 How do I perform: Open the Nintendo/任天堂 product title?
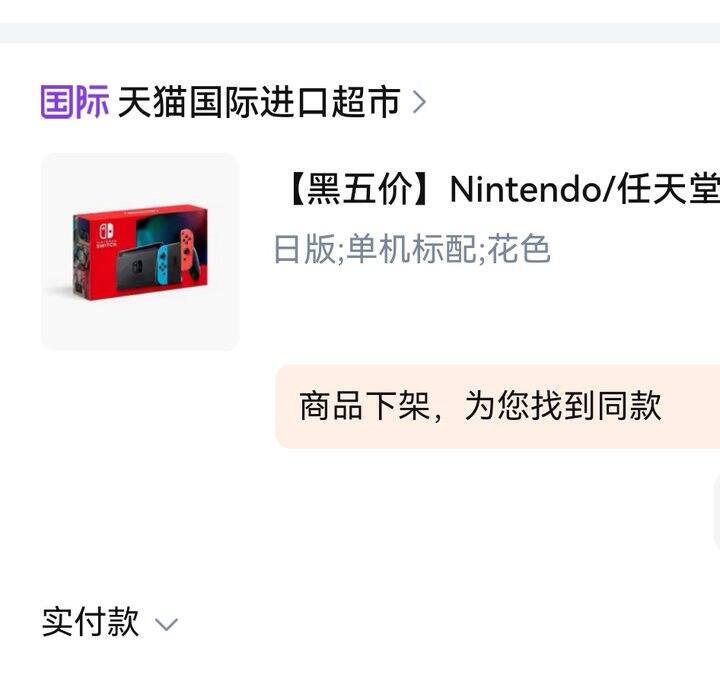[501, 189]
